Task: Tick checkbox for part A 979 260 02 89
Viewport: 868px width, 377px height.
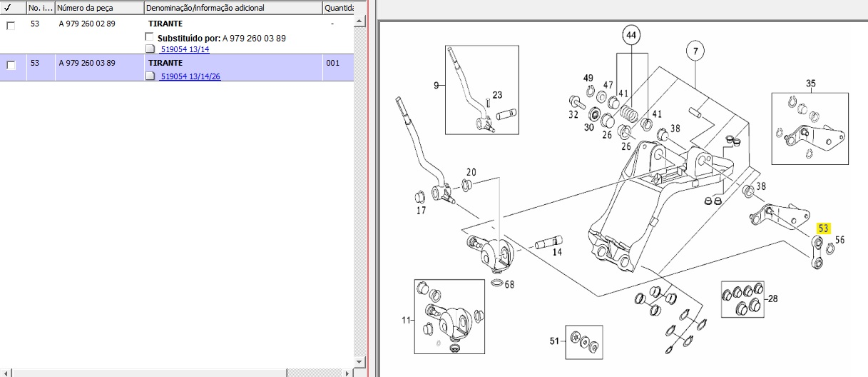Action: point(11,26)
